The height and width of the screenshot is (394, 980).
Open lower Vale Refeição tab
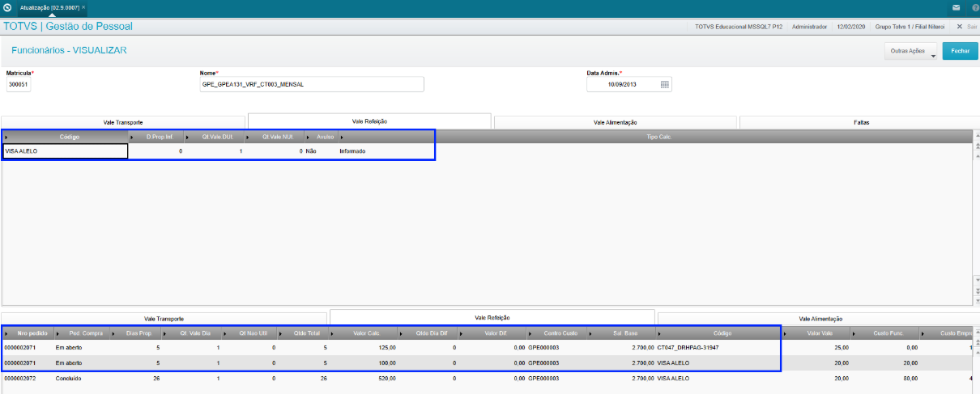492,318
